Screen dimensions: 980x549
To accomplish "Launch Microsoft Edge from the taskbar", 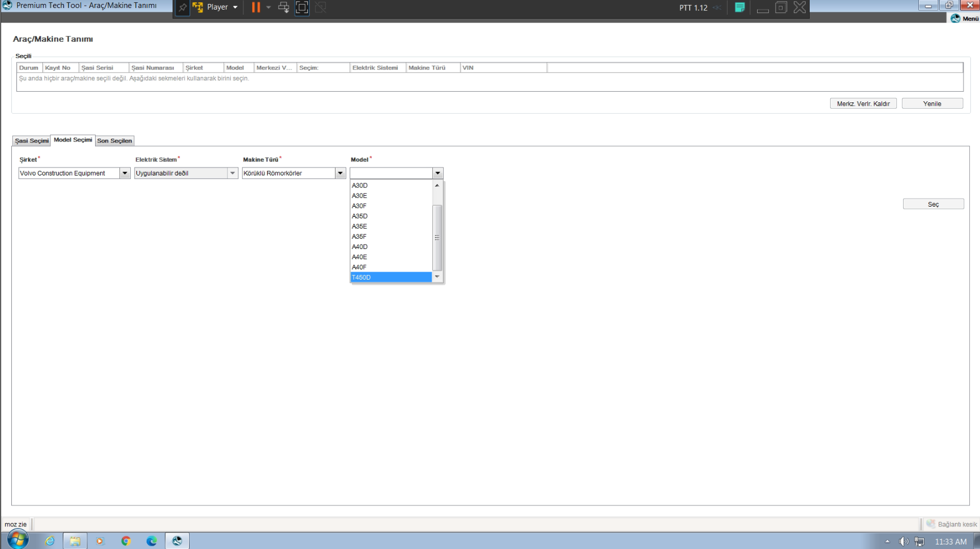I will coord(152,541).
